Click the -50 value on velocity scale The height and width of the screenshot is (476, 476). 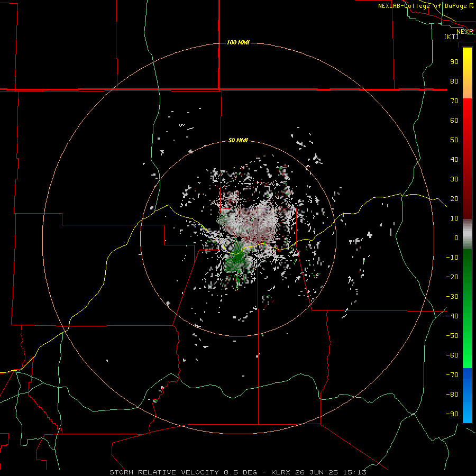tap(452, 336)
